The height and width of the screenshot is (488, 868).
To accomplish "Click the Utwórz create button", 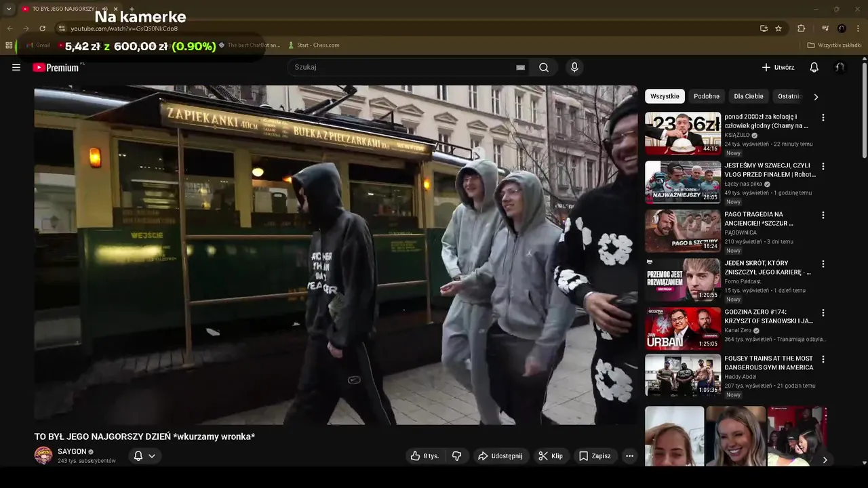I will (x=777, y=67).
